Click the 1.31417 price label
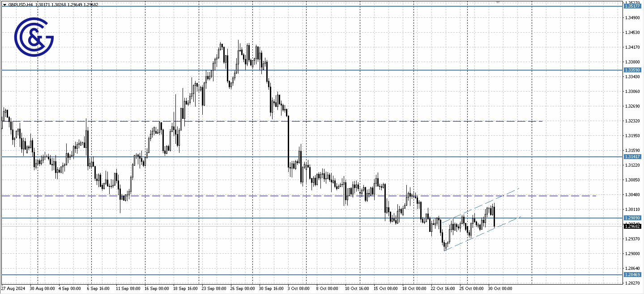Screen dimensions: 644x294 point(632,157)
